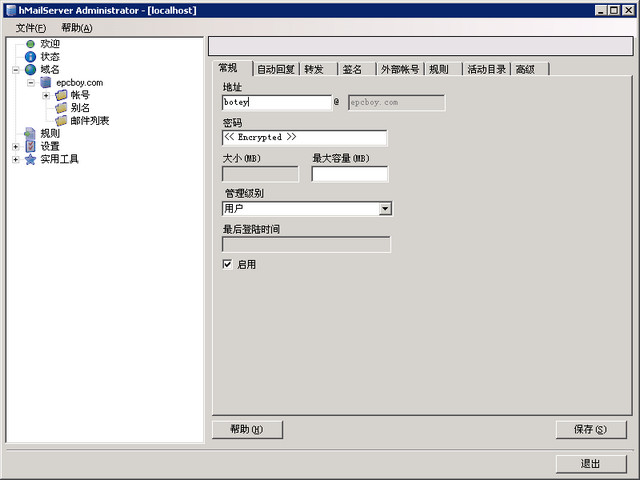Screen dimensions: 640x480
Task: Collapse the 域名 tree node
Action: [x=16, y=70]
